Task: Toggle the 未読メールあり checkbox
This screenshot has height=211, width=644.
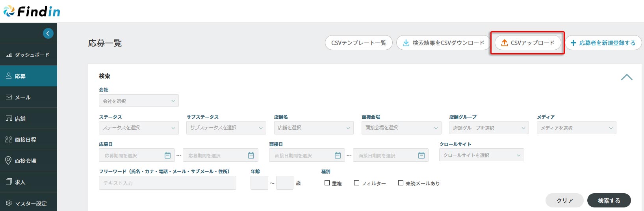Action: click(x=401, y=183)
